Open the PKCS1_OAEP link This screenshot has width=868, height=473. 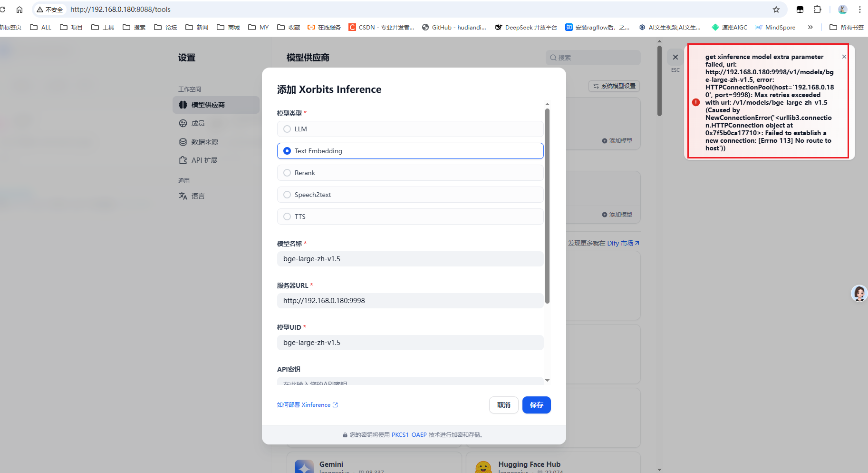tap(409, 435)
